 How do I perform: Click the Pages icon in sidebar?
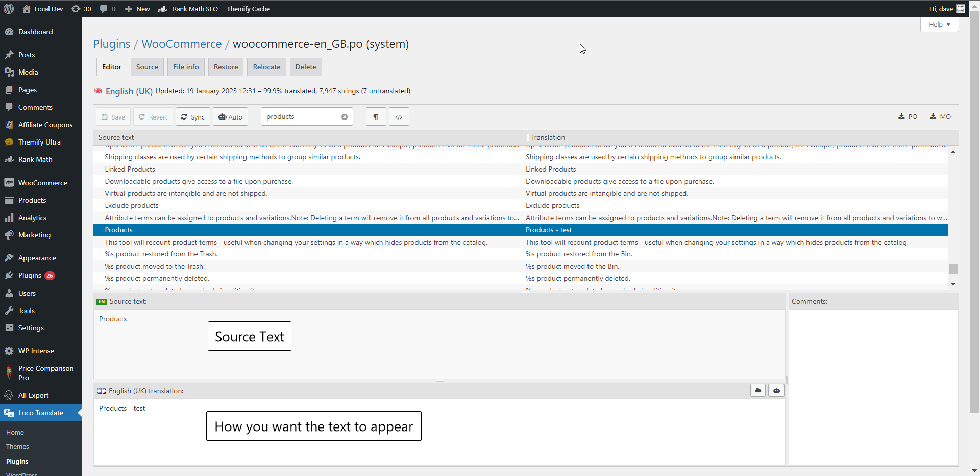[x=9, y=90]
